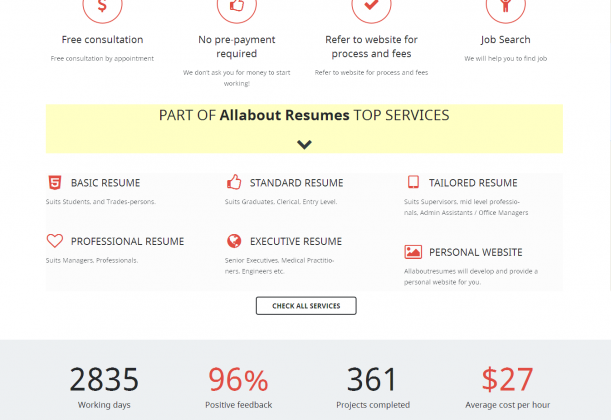Select the Tailored Resume heading
Image resolution: width=611 pixels, height=420 pixels.
(x=473, y=183)
